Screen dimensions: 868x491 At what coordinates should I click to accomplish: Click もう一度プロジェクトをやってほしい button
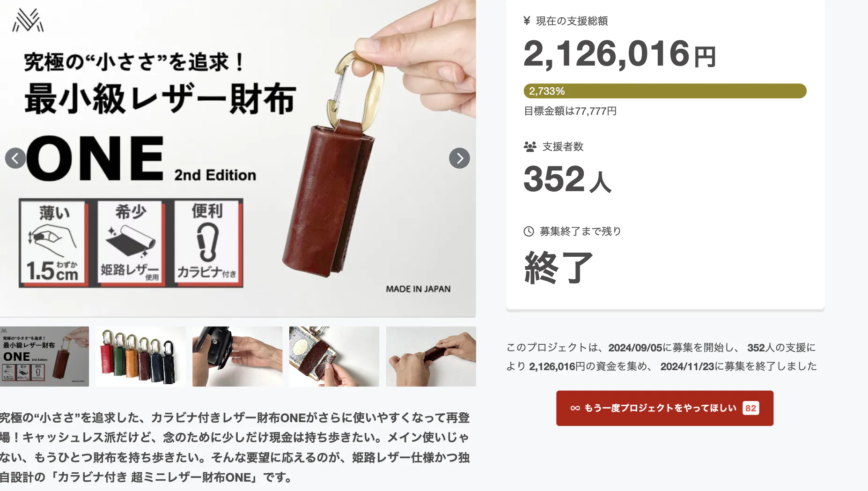pyautogui.click(x=665, y=408)
